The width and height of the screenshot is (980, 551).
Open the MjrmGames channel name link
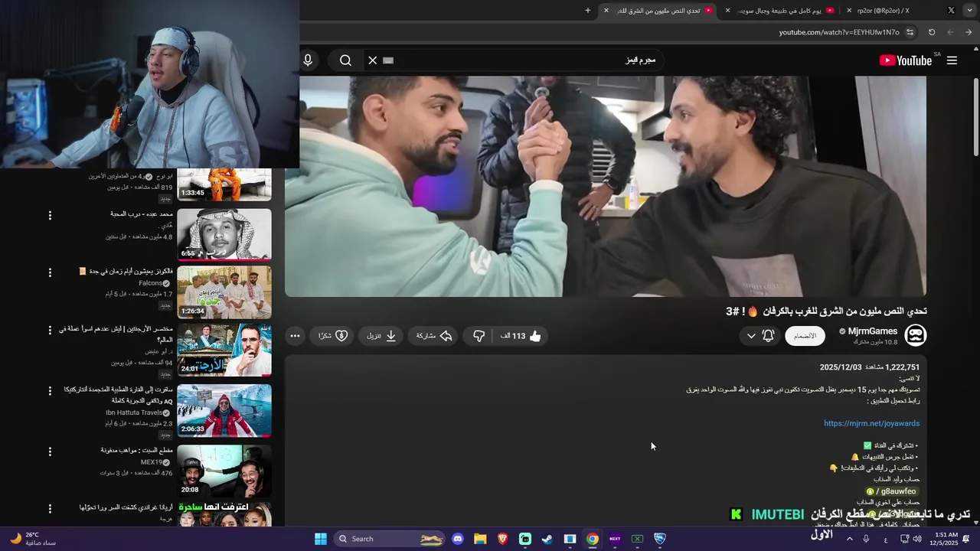[873, 331]
